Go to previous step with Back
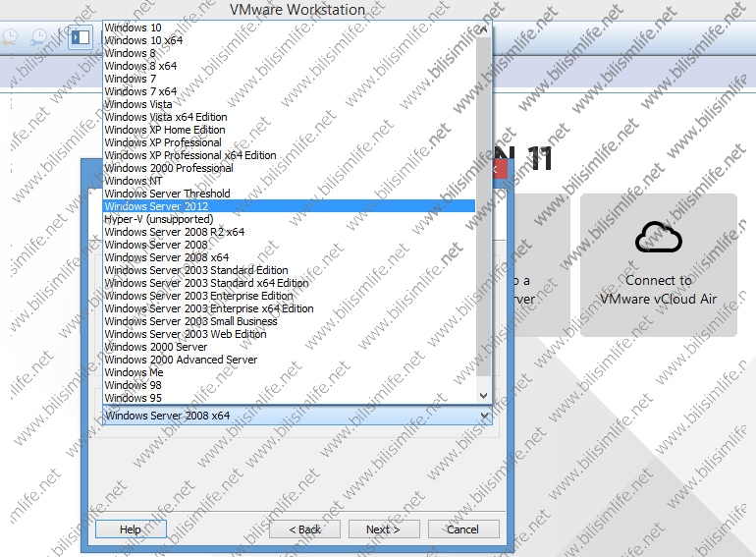The height and width of the screenshot is (557, 756). pyautogui.click(x=304, y=529)
